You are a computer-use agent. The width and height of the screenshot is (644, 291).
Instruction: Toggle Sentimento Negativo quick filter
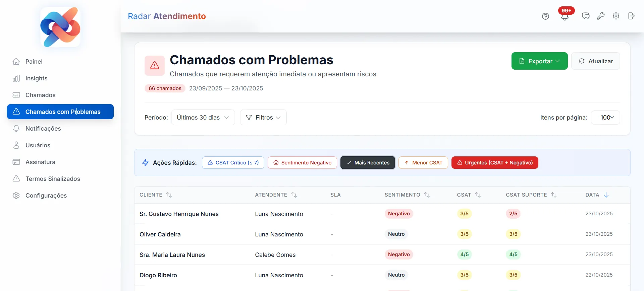[x=302, y=163]
